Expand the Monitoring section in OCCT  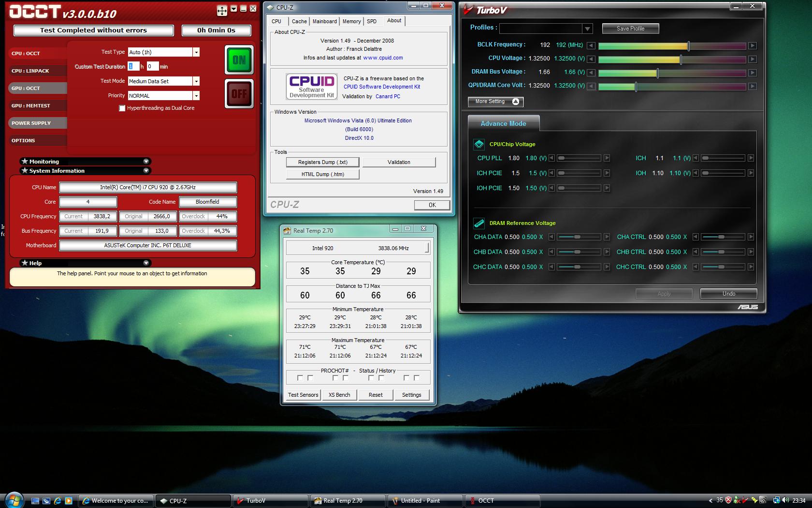(146, 161)
